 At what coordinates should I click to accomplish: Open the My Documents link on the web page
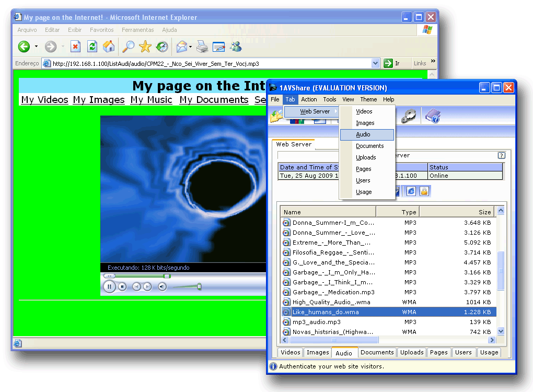(x=214, y=100)
